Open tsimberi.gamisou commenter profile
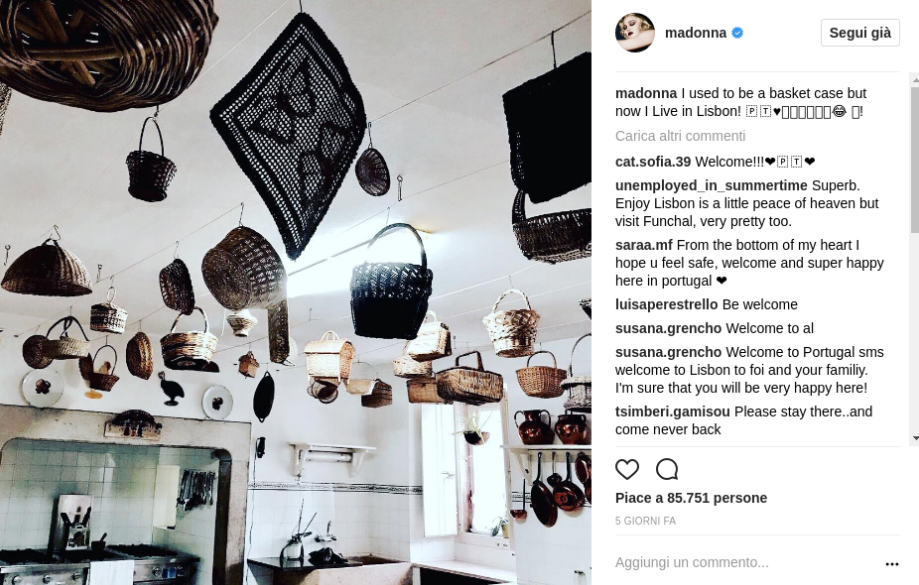This screenshot has width=919, height=585. coord(672,411)
